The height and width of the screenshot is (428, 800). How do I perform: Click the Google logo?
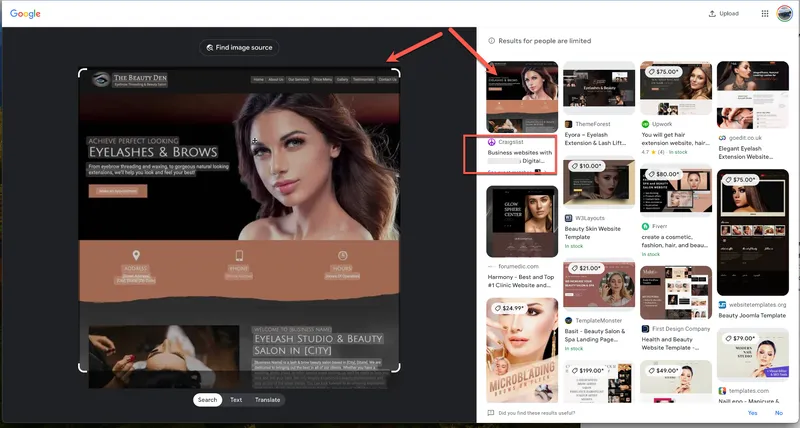pos(25,14)
